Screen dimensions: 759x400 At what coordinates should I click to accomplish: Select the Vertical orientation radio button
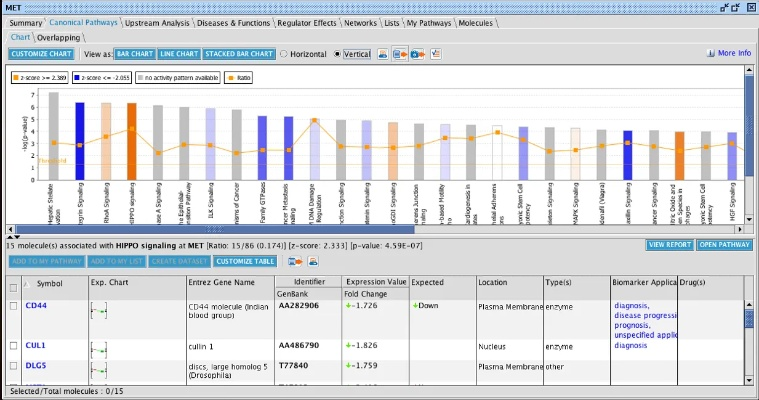click(337, 54)
